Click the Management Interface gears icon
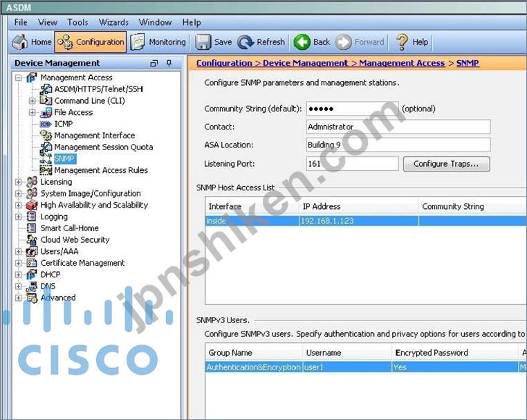This screenshot has height=420, width=527. (x=46, y=135)
